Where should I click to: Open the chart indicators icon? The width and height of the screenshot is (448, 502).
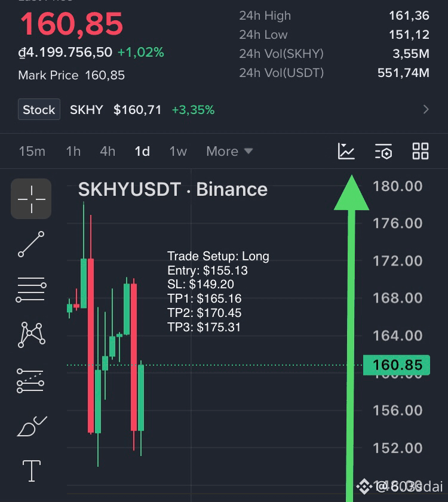(346, 151)
